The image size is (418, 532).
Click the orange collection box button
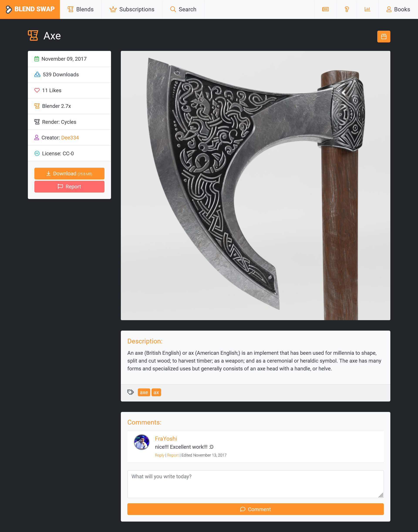383,36
